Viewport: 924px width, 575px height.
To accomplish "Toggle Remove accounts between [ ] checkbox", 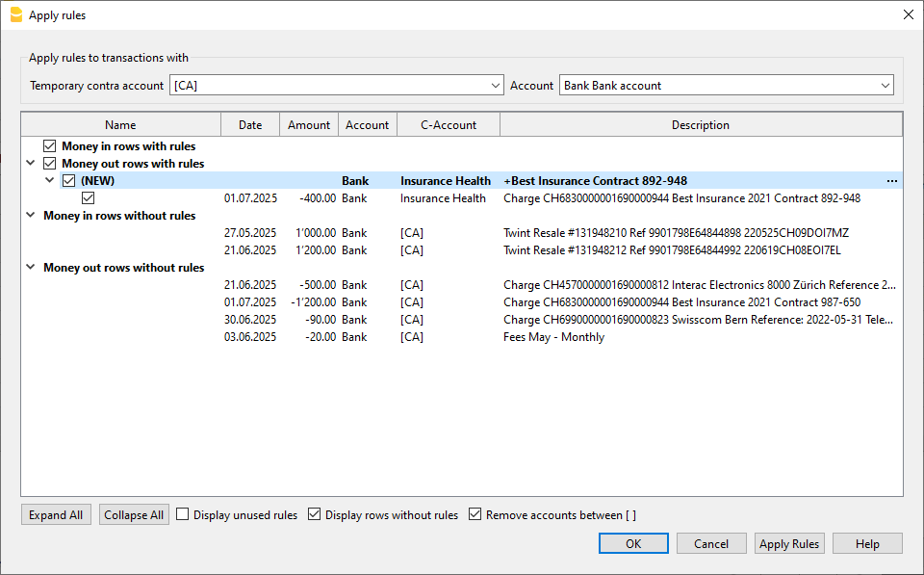I will [475, 515].
